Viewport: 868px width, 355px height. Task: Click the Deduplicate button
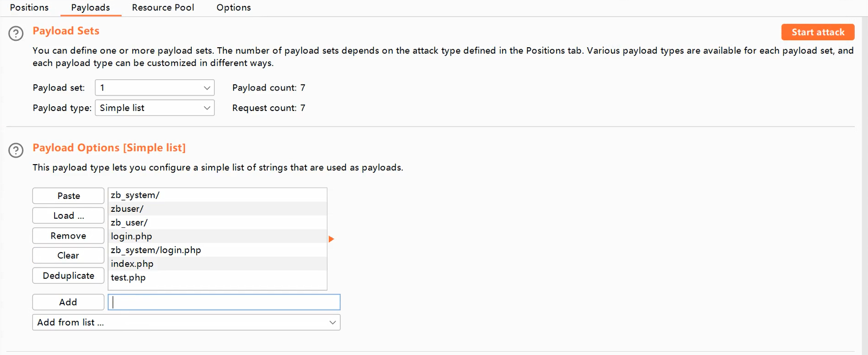pyautogui.click(x=69, y=276)
